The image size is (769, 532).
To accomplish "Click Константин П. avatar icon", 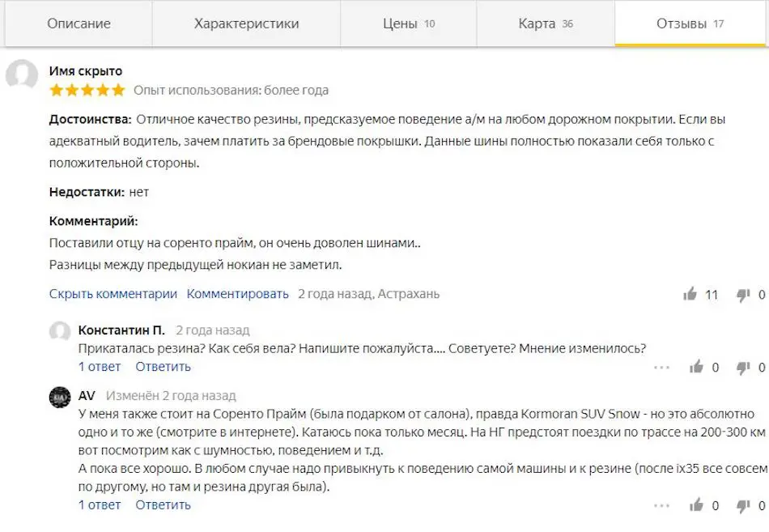I will (x=60, y=331).
